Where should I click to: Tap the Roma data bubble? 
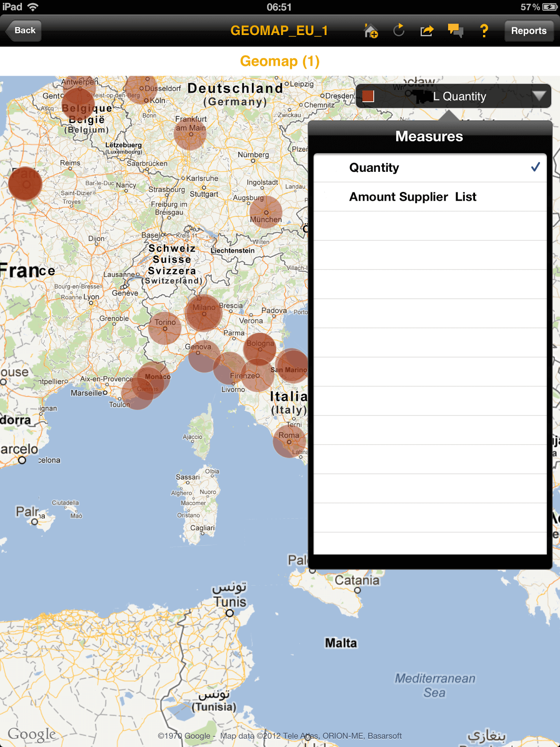(x=289, y=441)
